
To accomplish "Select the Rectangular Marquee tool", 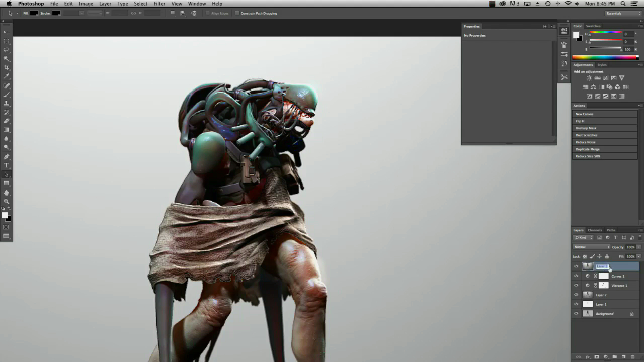I will [x=7, y=41].
